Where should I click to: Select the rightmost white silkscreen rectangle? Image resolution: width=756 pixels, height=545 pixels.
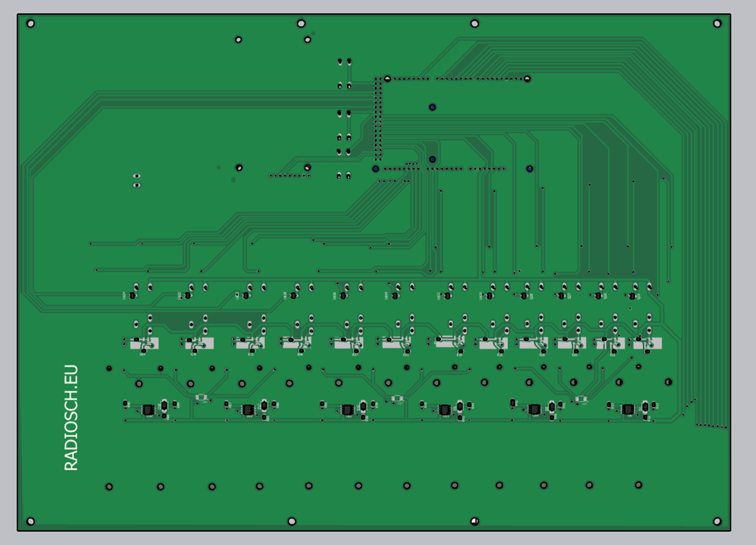pyautogui.click(x=647, y=344)
